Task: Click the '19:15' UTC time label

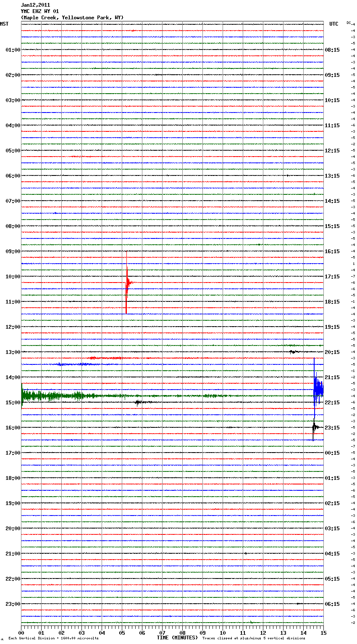Action: [x=332, y=327]
